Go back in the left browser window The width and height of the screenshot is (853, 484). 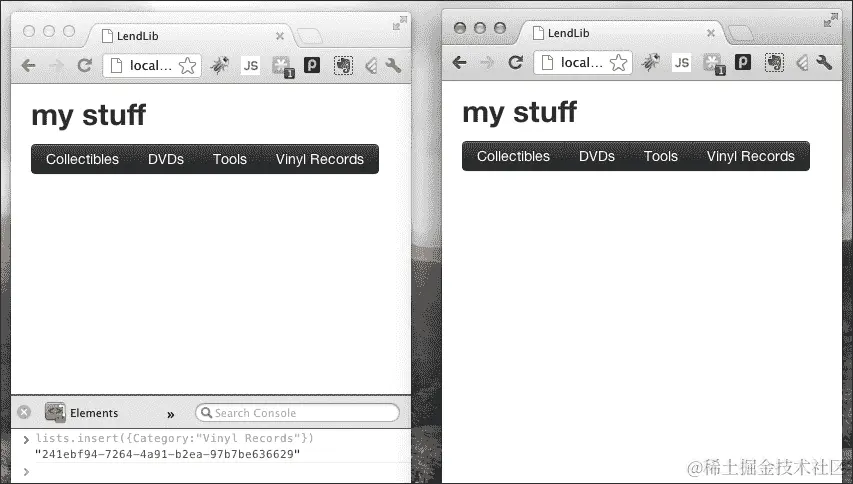pos(28,66)
